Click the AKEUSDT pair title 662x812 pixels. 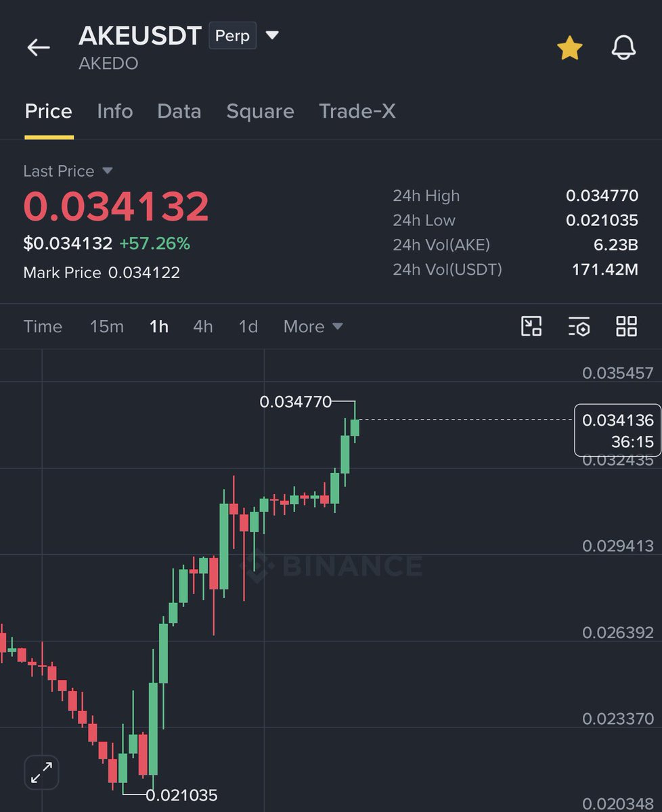[140, 35]
